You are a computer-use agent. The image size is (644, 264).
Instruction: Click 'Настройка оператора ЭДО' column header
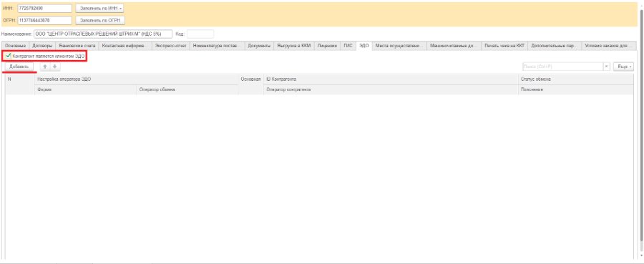pos(136,79)
